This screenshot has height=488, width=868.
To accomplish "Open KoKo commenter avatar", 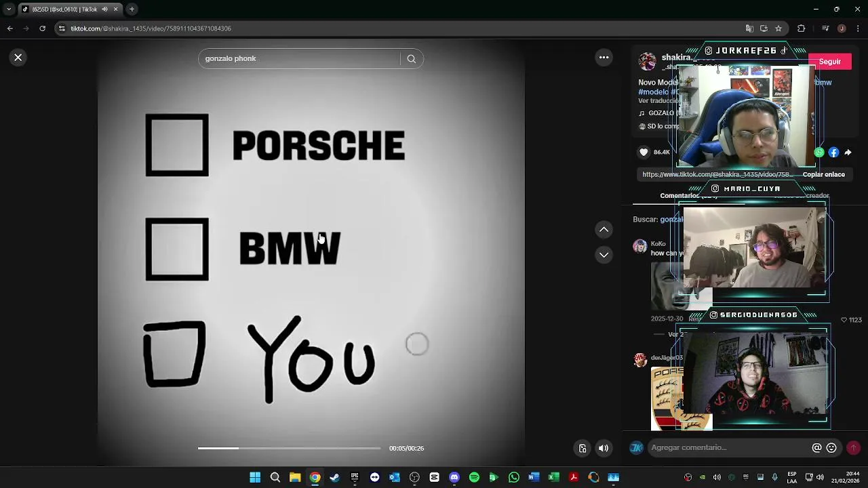I will [x=639, y=246].
